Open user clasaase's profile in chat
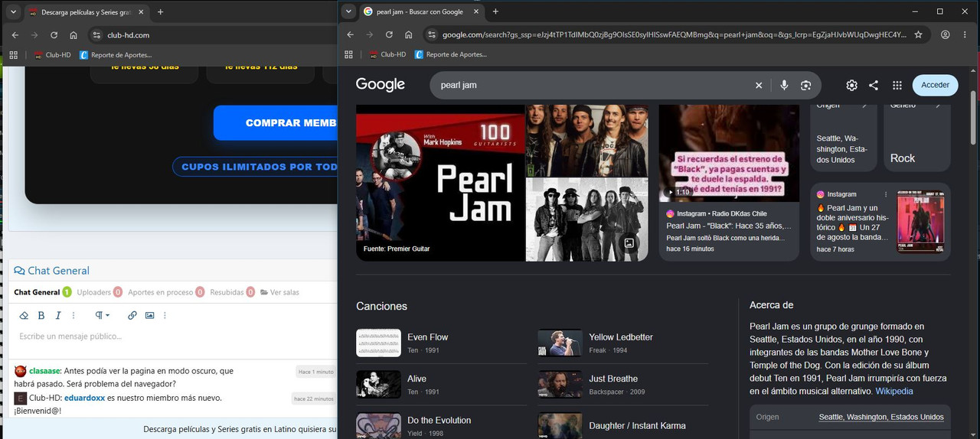Viewport: 980px width, 439px height. (x=44, y=371)
